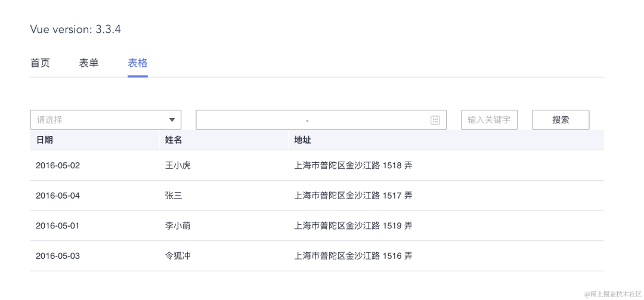Screen dimensions: 644x300
Task: Click the 日期 column header
Action: click(x=45, y=140)
